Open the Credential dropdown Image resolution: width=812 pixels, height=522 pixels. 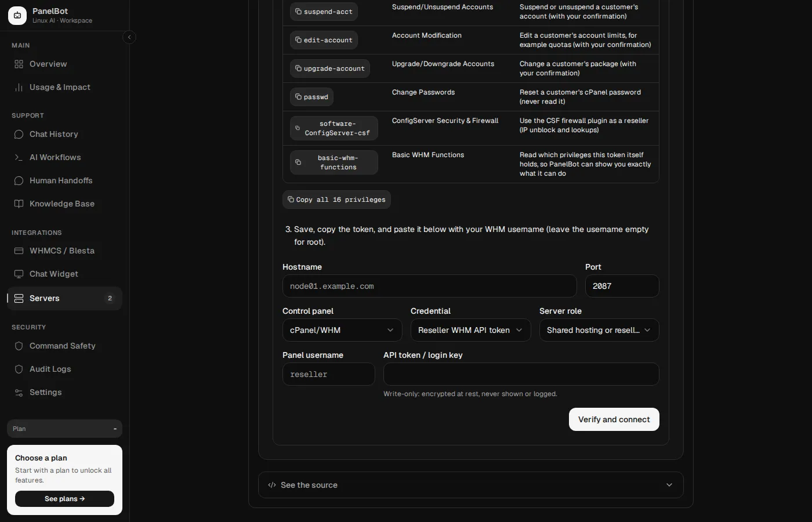tap(470, 330)
